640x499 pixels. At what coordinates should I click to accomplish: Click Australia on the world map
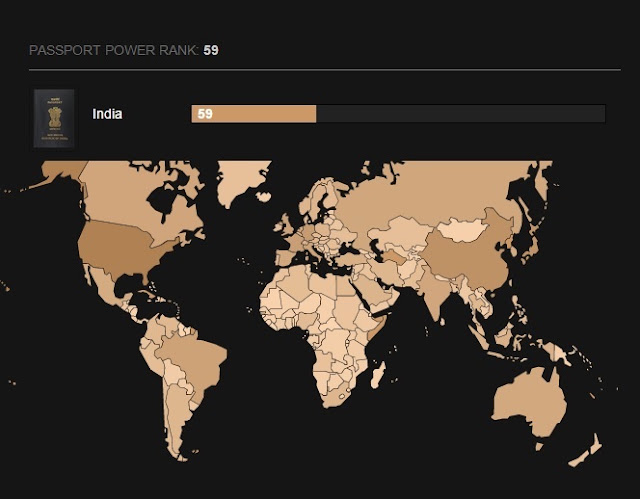coord(531,402)
